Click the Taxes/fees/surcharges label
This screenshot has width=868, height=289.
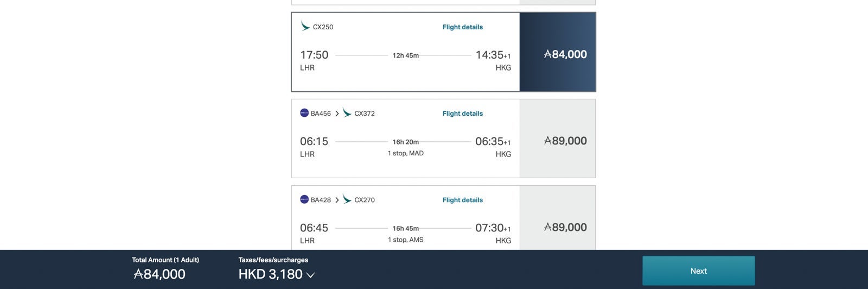coord(273,260)
